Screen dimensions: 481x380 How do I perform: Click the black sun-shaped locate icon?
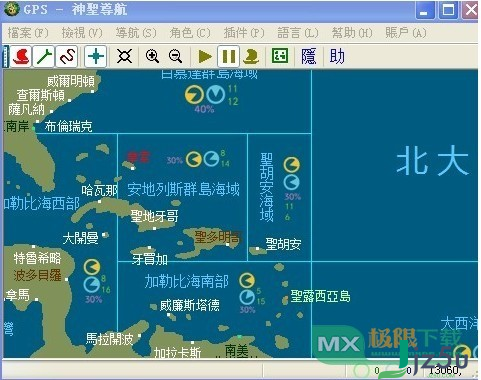[x=124, y=56]
